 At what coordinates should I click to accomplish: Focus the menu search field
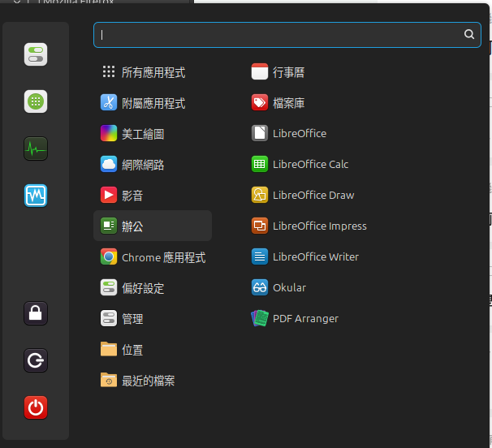point(287,35)
